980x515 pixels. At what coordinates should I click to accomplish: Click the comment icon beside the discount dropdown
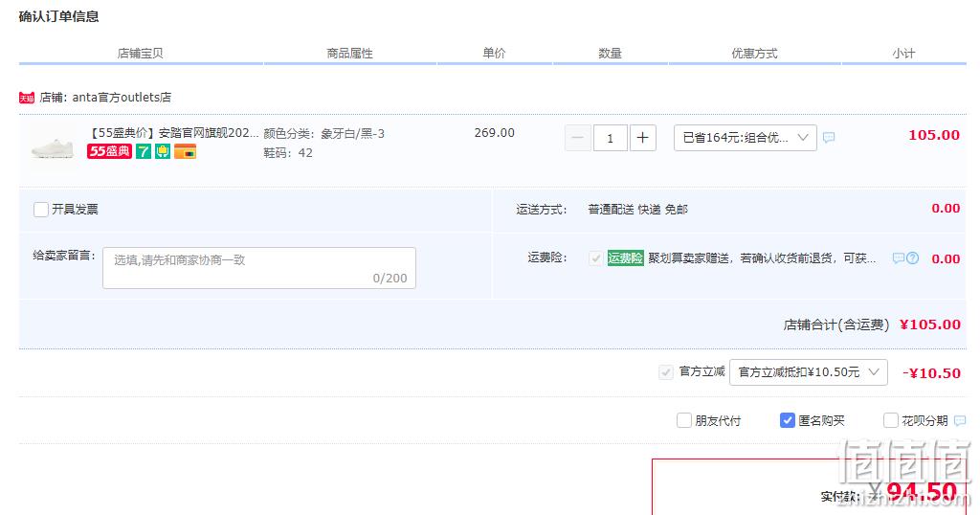[x=829, y=138]
